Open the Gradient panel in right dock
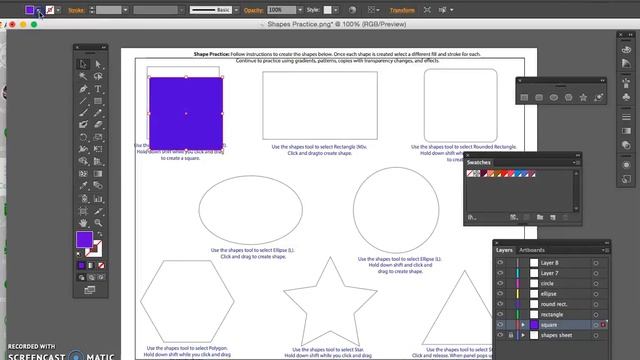 click(x=626, y=131)
